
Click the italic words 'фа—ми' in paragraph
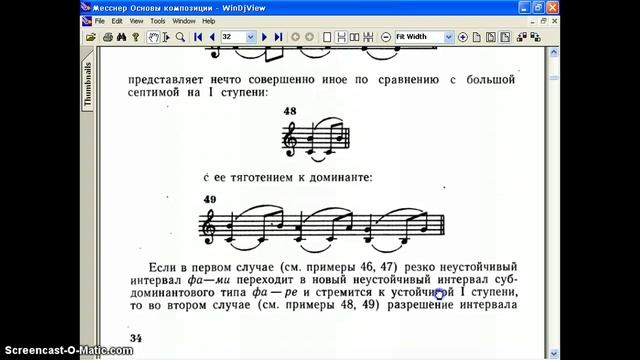(209, 280)
